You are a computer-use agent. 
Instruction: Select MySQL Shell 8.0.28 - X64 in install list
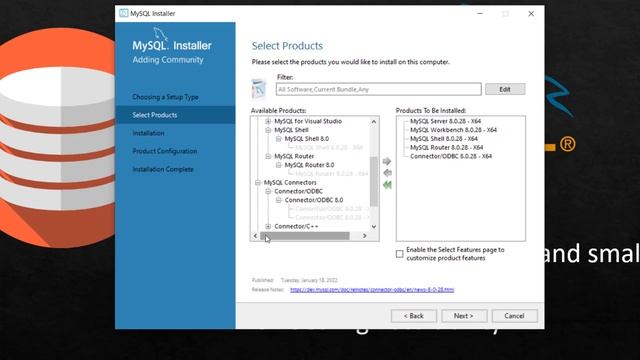coord(444,139)
